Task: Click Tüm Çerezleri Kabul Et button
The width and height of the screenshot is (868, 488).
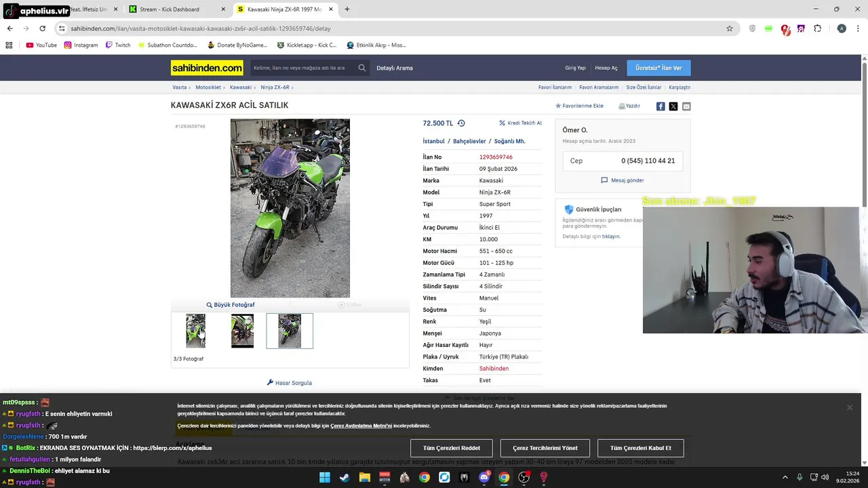Action: click(x=641, y=448)
